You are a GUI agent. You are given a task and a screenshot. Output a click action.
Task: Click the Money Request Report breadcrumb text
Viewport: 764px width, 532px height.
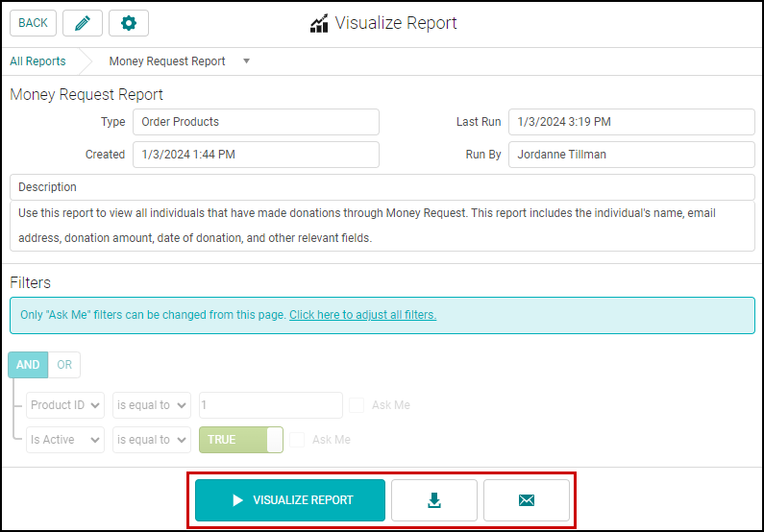tap(167, 61)
